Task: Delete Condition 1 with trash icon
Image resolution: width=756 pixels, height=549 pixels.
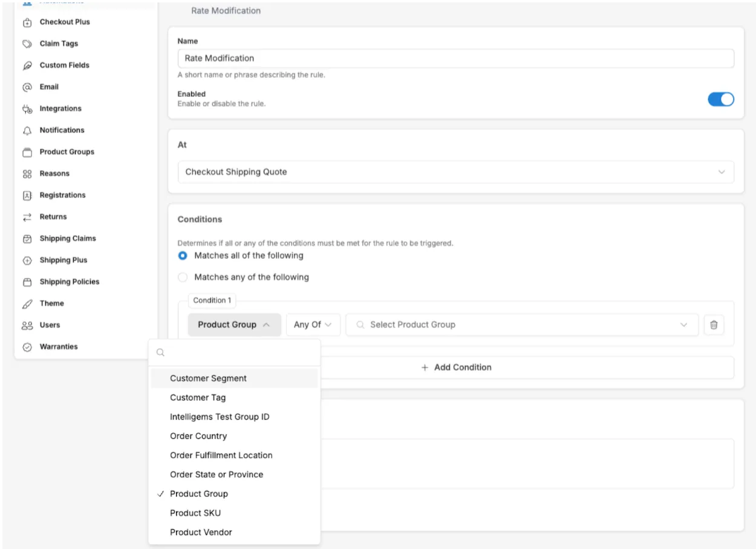Action: 714,325
